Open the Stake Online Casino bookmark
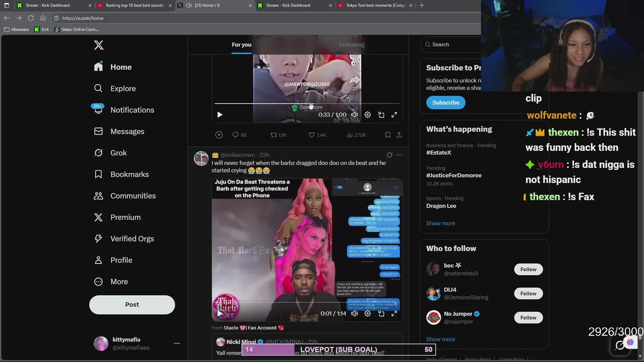 click(76, 30)
